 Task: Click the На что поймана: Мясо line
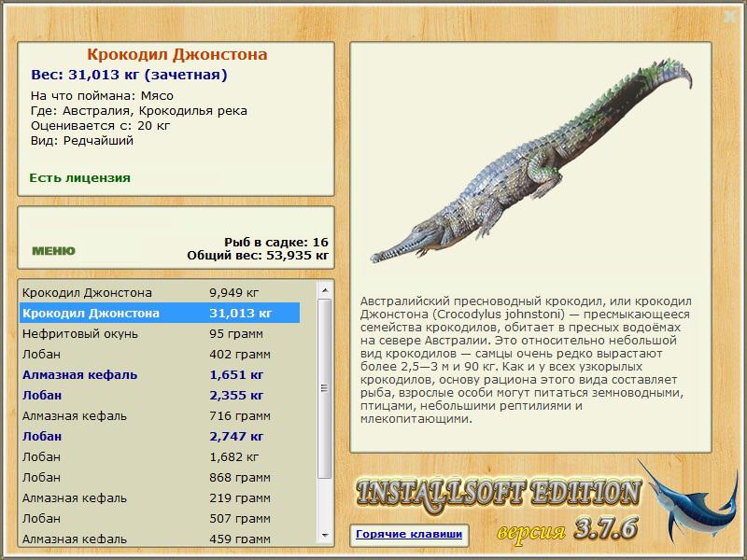pyautogui.click(x=102, y=96)
